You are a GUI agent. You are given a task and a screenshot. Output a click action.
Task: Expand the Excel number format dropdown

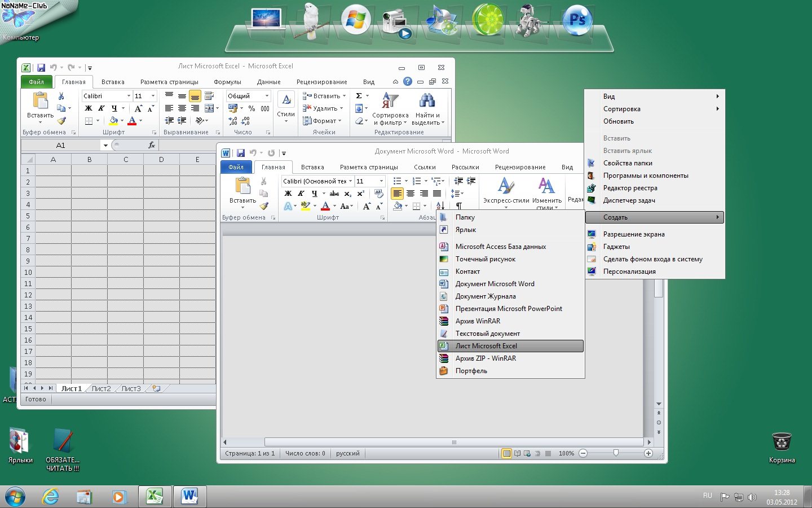point(267,96)
